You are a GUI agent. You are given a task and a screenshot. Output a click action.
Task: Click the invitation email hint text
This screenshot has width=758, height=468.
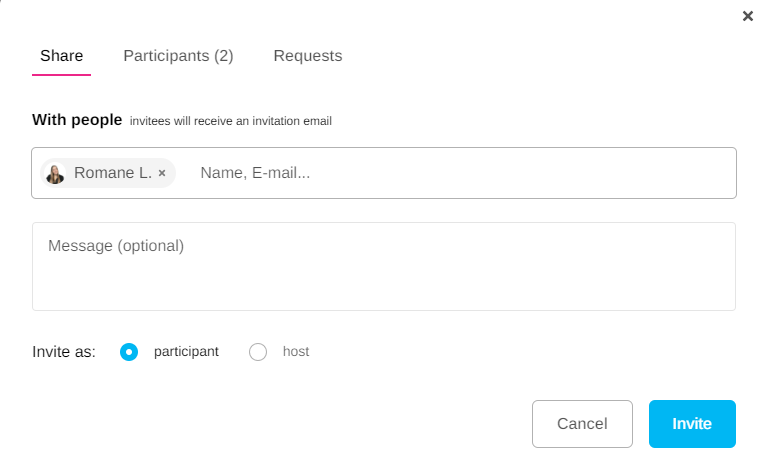point(230,121)
